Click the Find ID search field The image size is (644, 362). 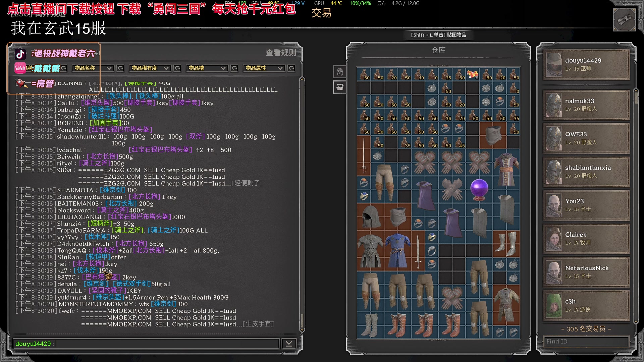tap(586, 341)
